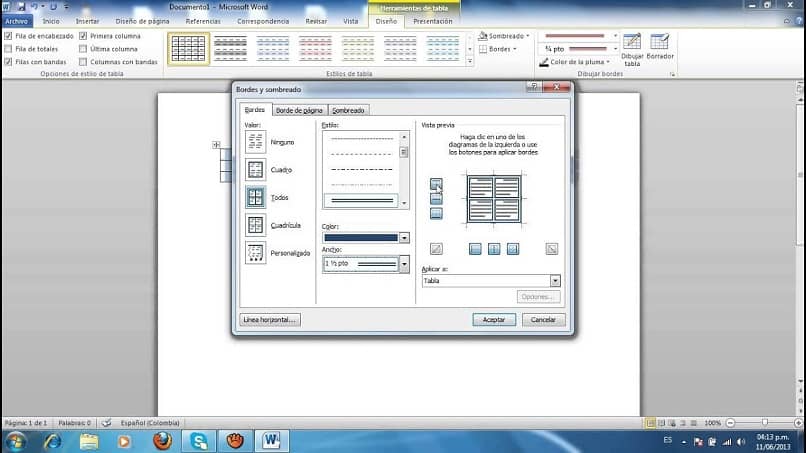The height and width of the screenshot is (453, 806).
Task: Click the Windows Start button
Action: click(15, 441)
